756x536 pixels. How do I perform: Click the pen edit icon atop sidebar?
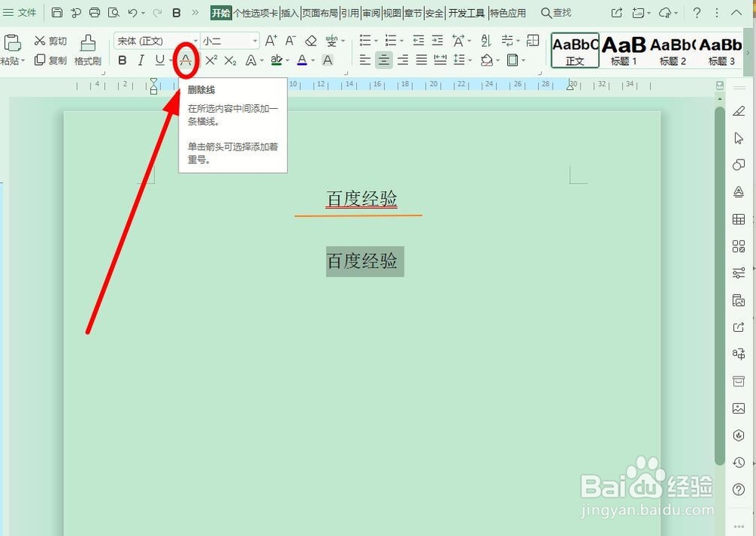click(x=738, y=111)
